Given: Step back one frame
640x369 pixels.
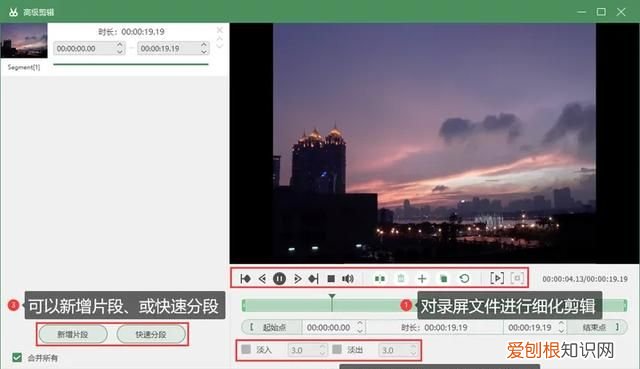Looking at the screenshot, I should click(262, 279).
